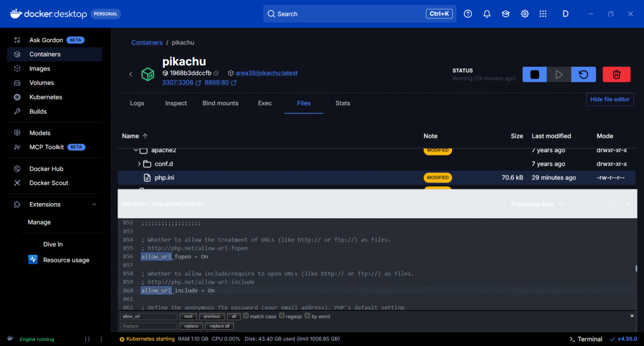Open Manage under Extensions

[40, 222]
